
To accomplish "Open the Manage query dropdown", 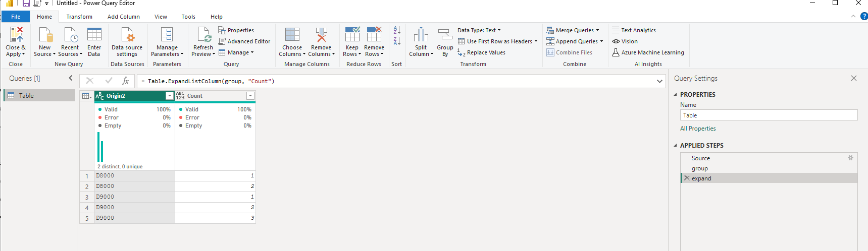I will pyautogui.click(x=236, y=52).
